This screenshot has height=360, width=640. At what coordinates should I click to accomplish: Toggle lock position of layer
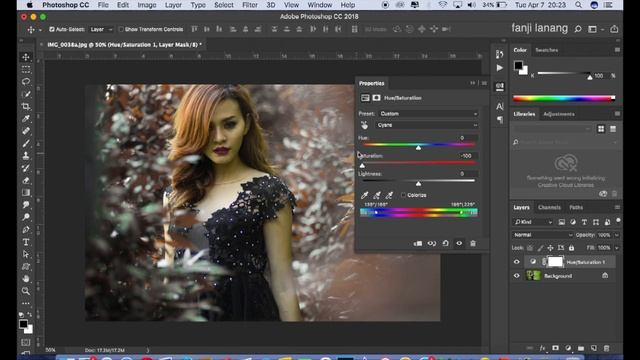coord(550,248)
